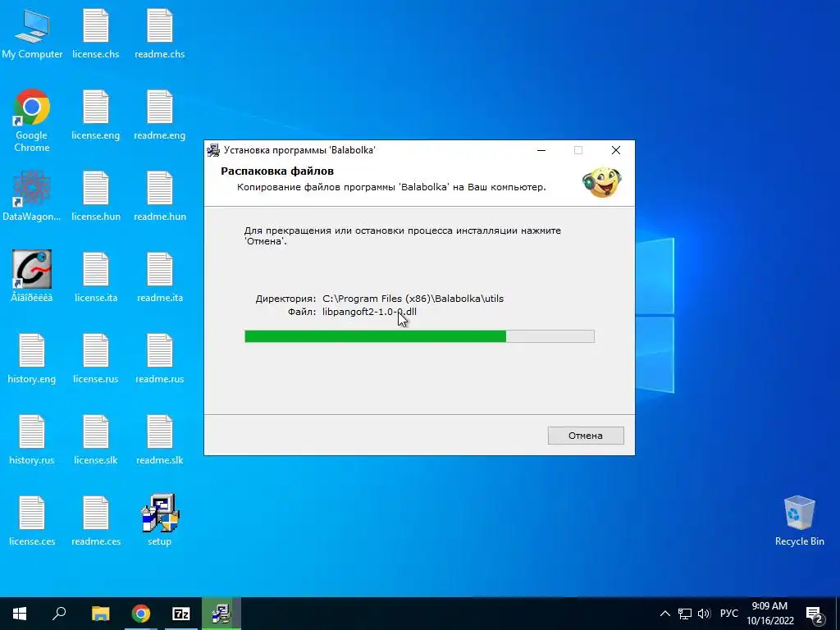This screenshot has width=840, height=630.
Task: Click the file name libpangoft2-1.0-0.dll
Action: (369, 312)
